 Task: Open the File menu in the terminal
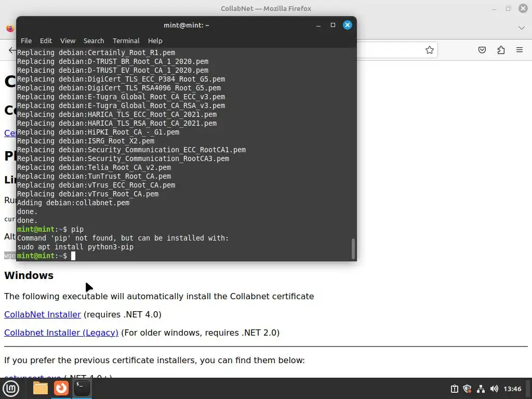(26, 41)
